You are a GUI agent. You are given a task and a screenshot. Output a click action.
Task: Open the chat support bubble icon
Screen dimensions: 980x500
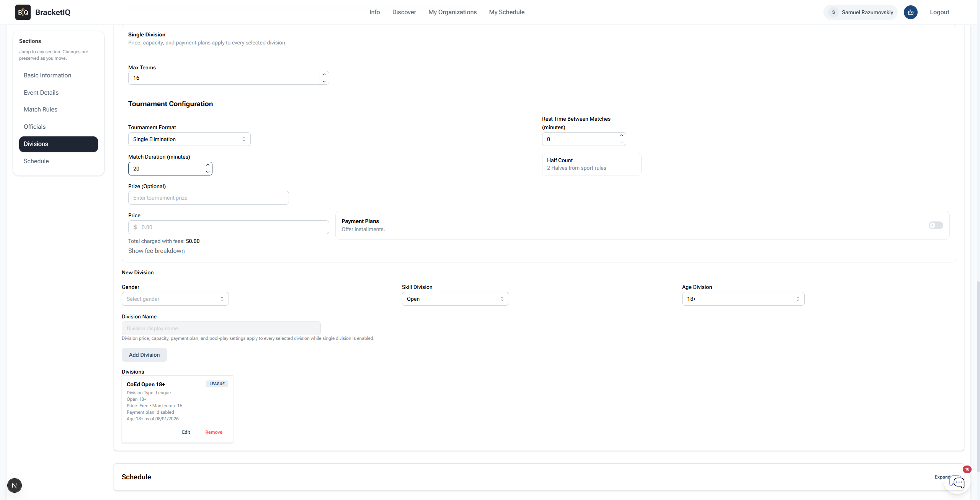tap(957, 482)
